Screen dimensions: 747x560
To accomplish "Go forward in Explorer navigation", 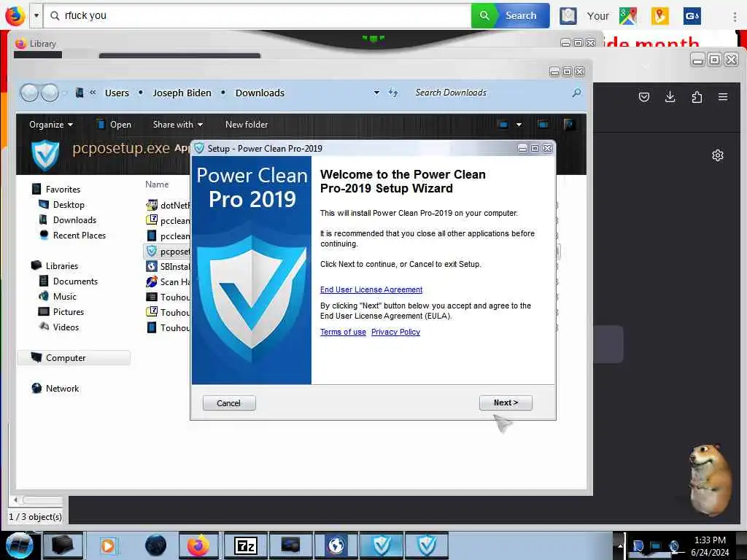I will point(50,93).
